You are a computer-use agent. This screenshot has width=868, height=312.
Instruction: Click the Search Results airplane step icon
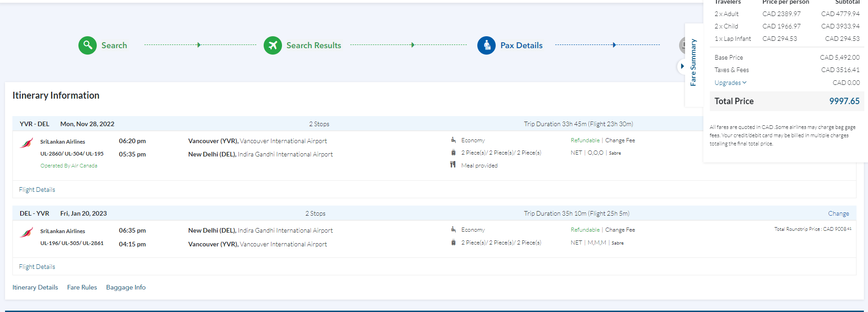click(x=273, y=45)
